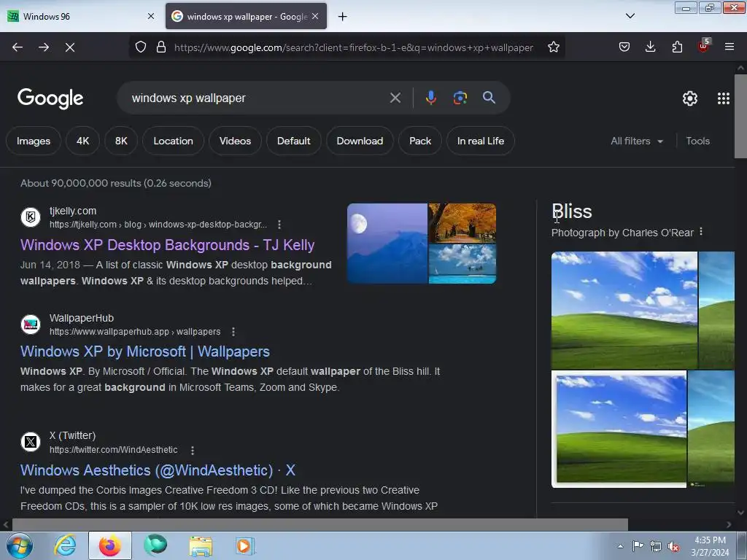The width and height of the screenshot is (747, 560).
Task: Open Google quick settings gear
Action: point(690,98)
